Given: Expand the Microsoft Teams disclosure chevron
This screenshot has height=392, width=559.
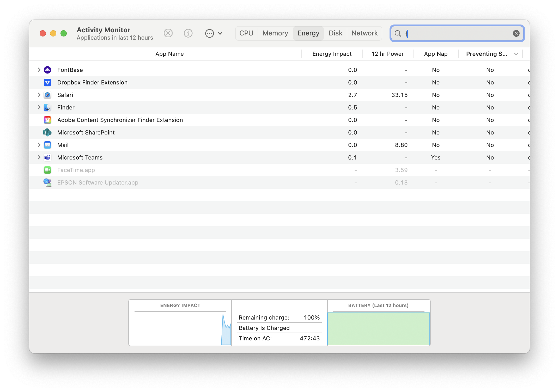Looking at the screenshot, I should coord(39,157).
